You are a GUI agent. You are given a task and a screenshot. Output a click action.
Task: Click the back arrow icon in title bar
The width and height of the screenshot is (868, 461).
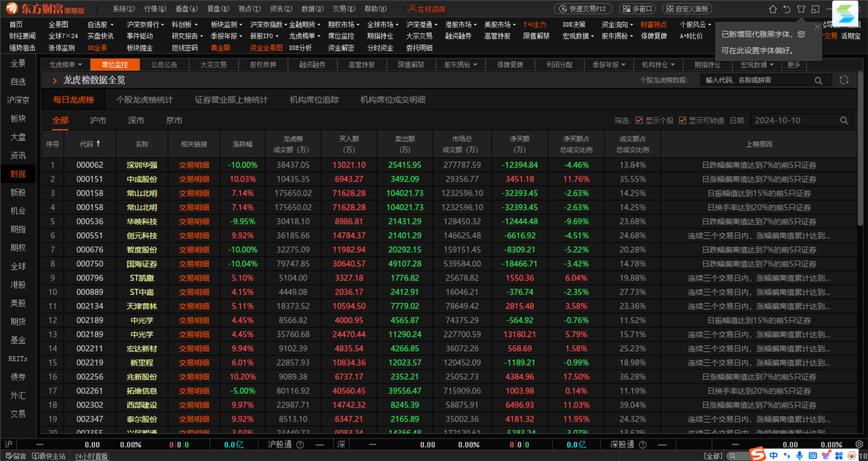click(786, 9)
